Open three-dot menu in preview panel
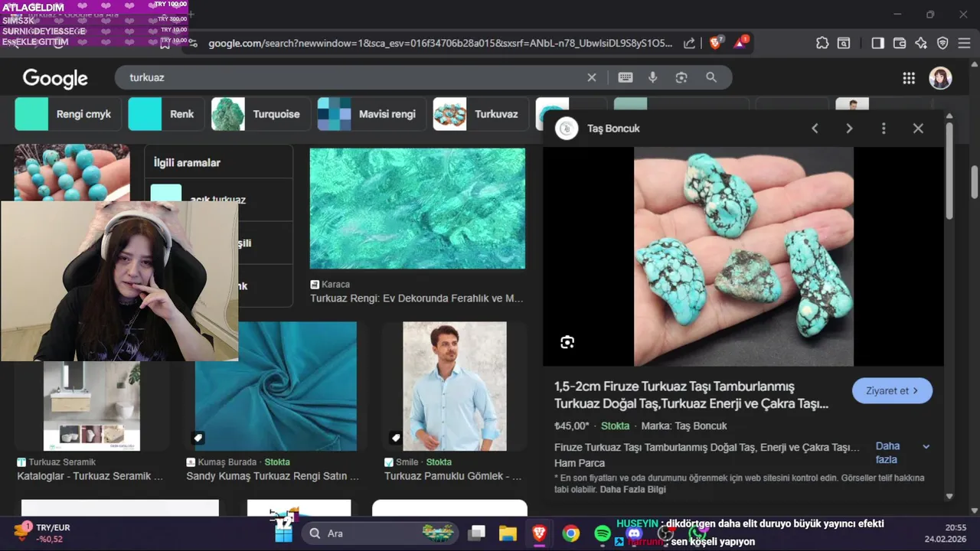 click(884, 129)
